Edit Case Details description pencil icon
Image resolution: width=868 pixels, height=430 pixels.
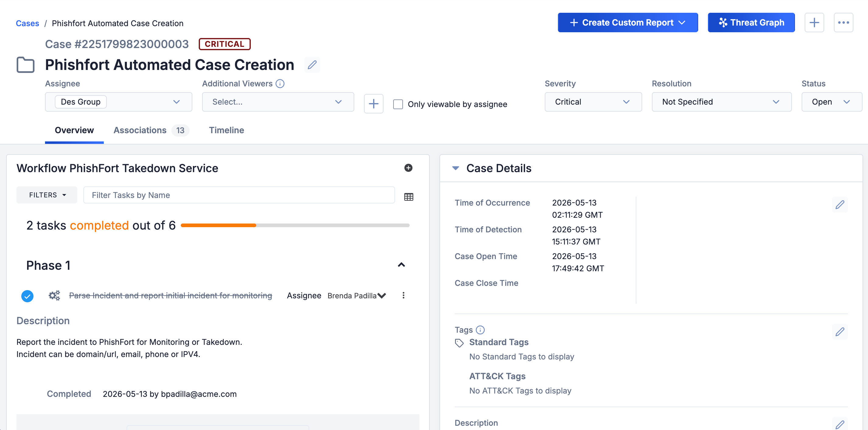840,424
